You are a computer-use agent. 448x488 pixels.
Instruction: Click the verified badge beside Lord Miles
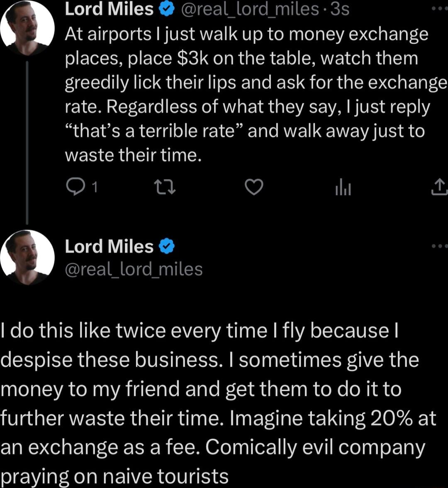click(x=166, y=8)
